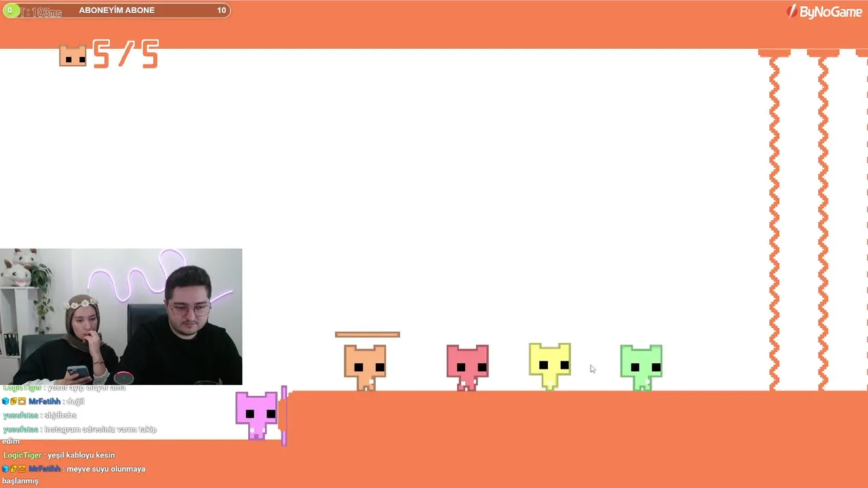Screen dimensions: 868x488
Task: Click the cat counter icon beside 5/5
Action: tap(73, 56)
